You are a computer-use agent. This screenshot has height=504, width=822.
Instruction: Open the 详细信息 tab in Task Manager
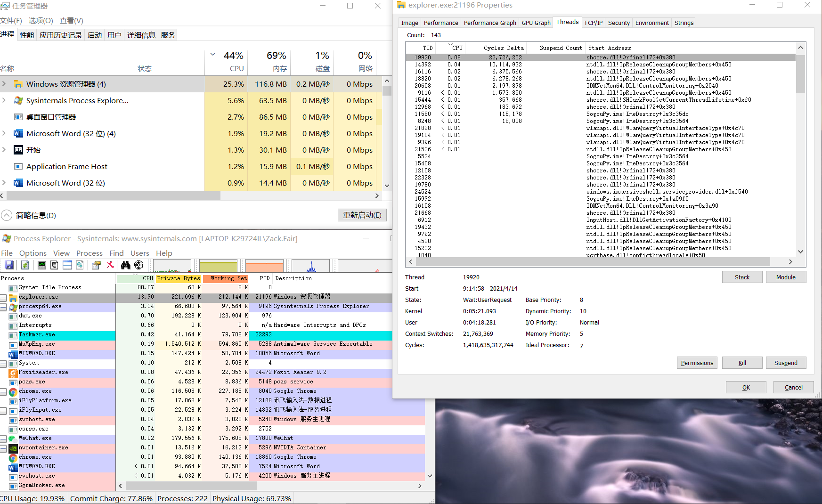141,35
